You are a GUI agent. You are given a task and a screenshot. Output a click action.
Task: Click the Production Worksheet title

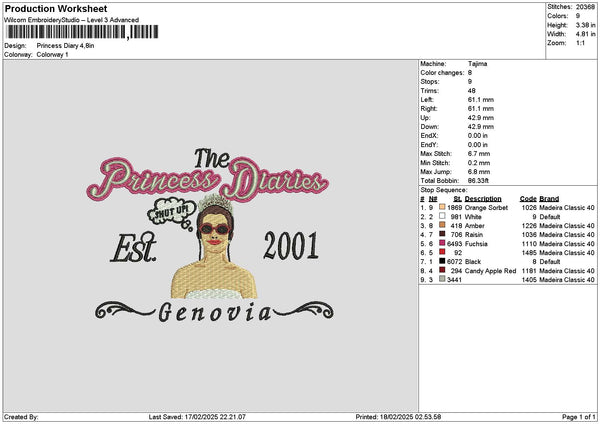click(55, 9)
